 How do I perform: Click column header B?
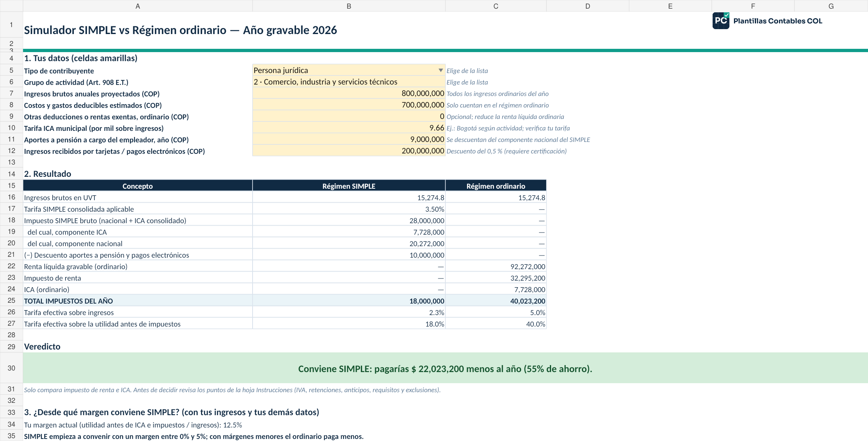pos(349,6)
